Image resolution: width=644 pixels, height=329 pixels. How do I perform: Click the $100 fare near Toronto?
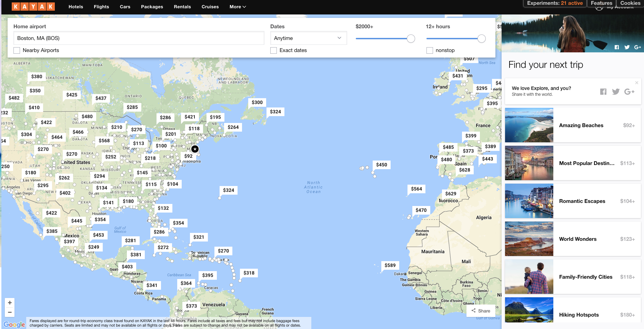click(x=161, y=146)
